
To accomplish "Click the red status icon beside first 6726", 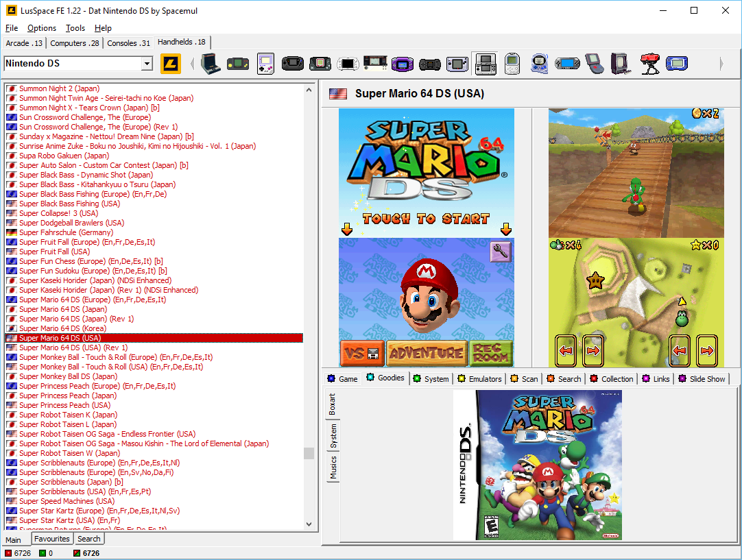I will (8, 553).
